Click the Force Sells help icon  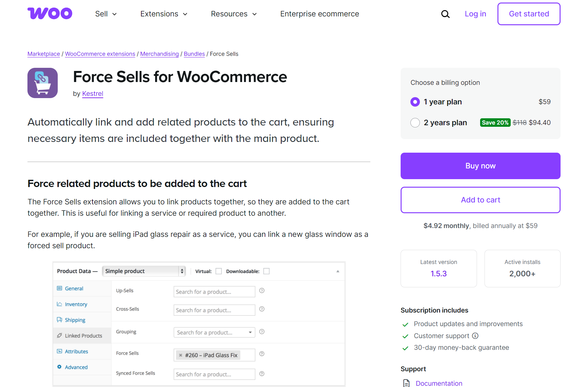[262, 354]
